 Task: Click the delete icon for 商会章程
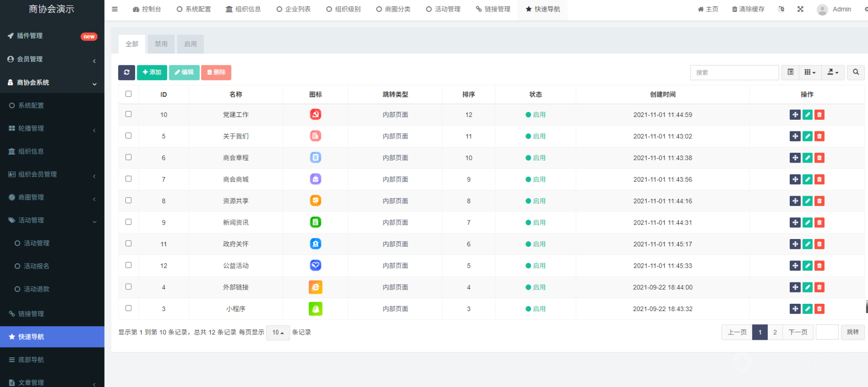[x=819, y=158]
